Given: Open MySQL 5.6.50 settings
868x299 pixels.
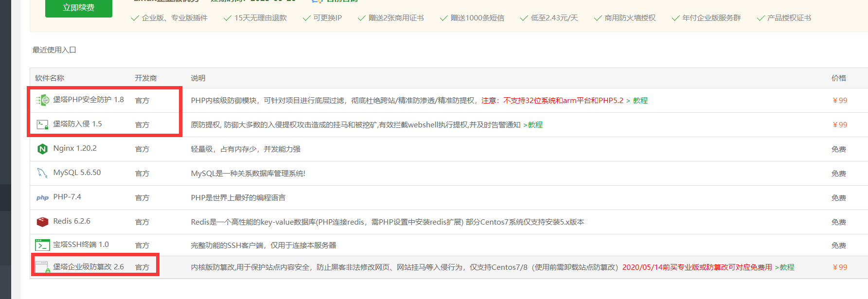Looking at the screenshot, I should (77, 173).
